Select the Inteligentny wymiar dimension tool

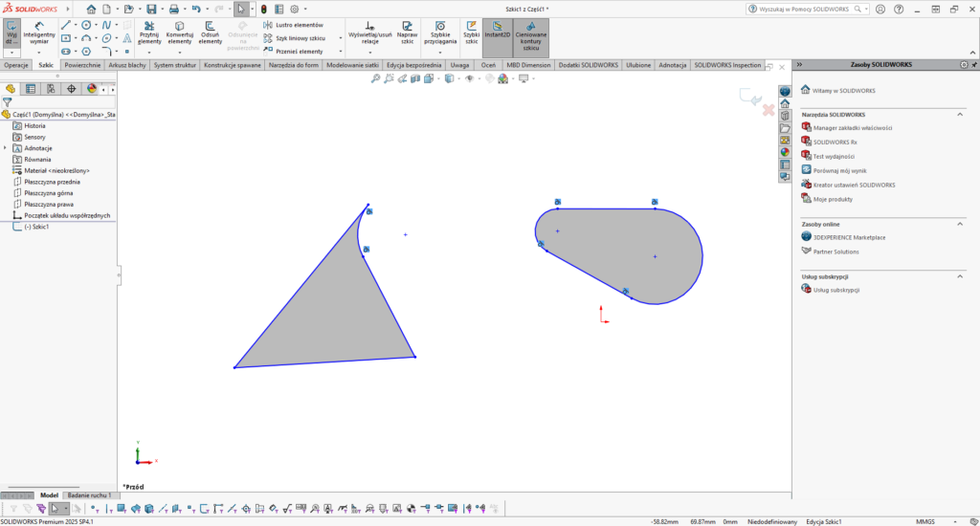click(x=38, y=33)
